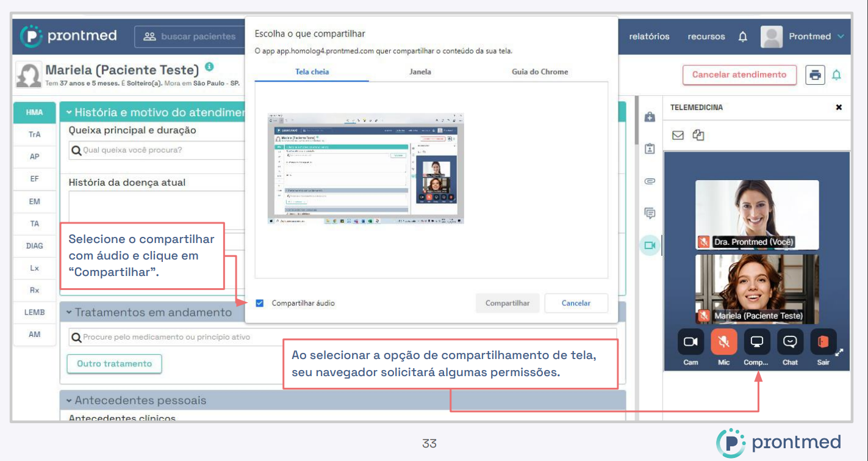Open the Chat button in video call
This screenshot has height=461, width=868.
coord(790,342)
